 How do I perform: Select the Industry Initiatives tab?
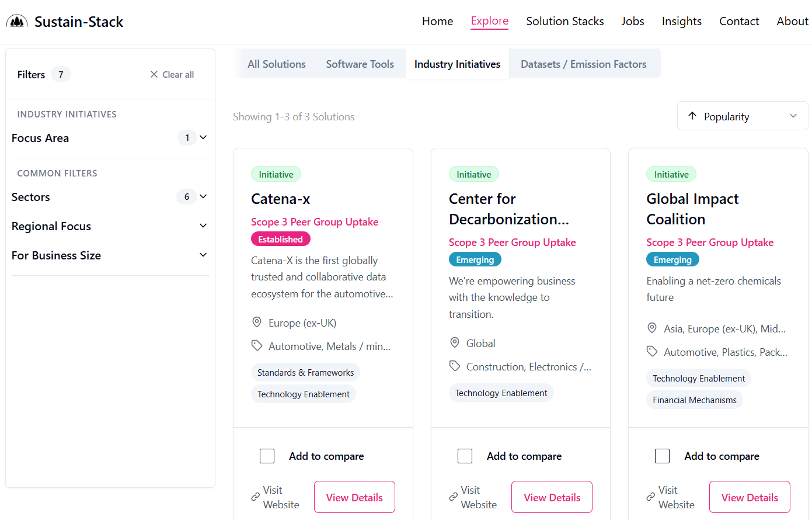457,64
